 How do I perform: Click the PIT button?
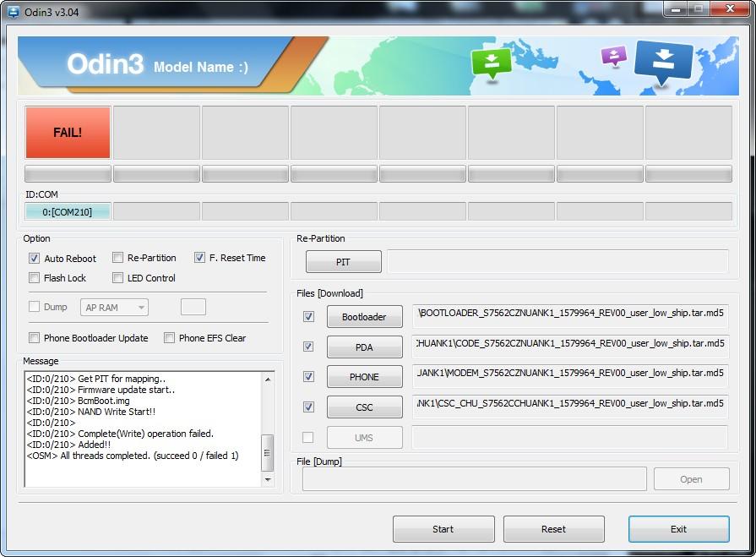[x=343, y=262]
